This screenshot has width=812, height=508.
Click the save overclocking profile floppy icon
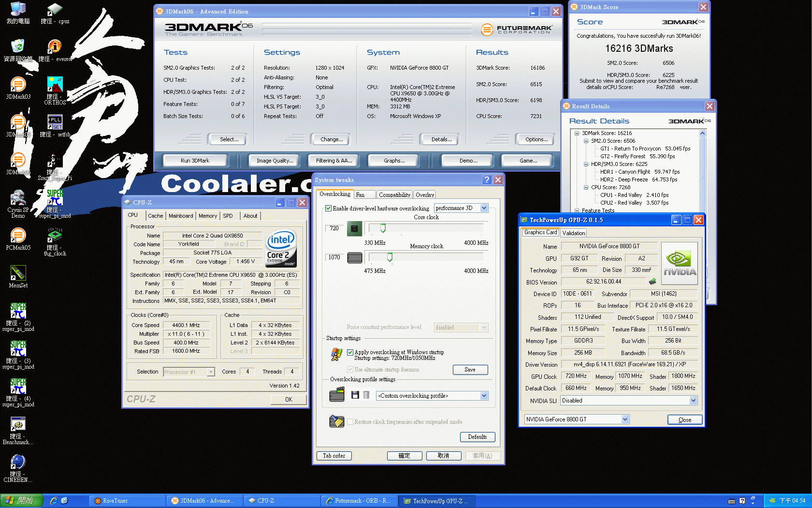[355, 395]
